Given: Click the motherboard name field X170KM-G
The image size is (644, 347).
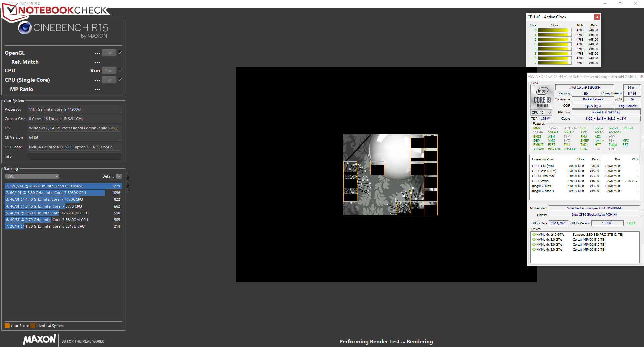Looking at the screenshot, I should (594, 208).
